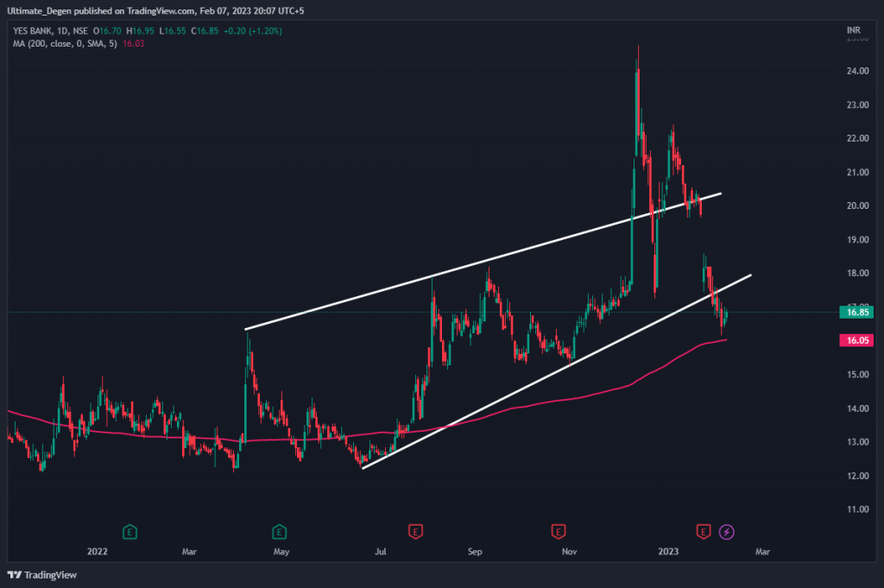Screen dimensions: 884x588
Task: Click the +0.20 (+1.20%) change value
Action: [x=253, y=31]
